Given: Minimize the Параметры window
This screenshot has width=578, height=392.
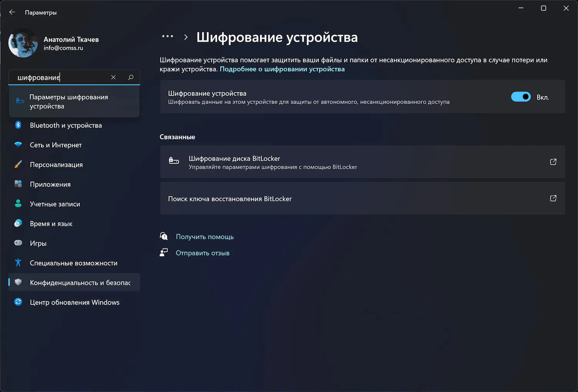Looking at the screenshot, I should point(521,8).
